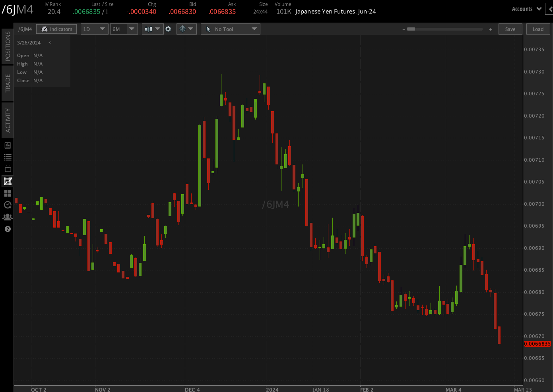553x392 pixels.
Task: Click the DEC 4 date axis label
Action: (192, 389)
